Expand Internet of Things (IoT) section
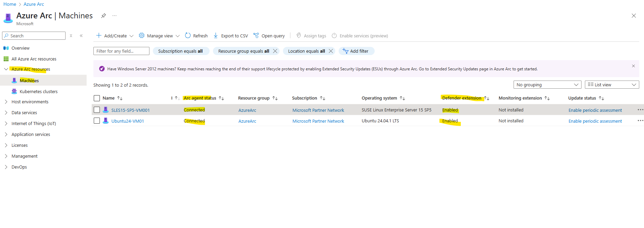This screenshot has height=228, width=644. [6, 123]
